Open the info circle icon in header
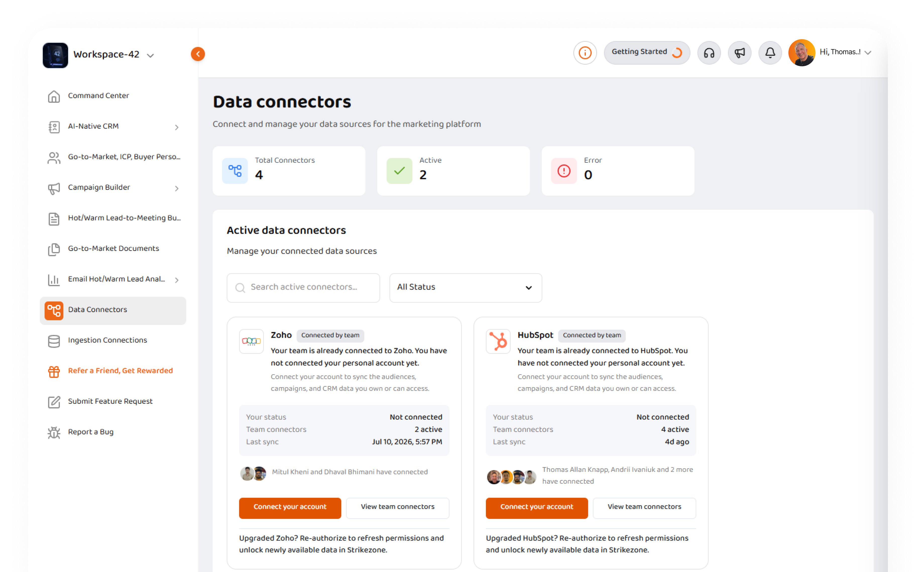This screenshot has height=572, width=924. [x=585, y=52]
